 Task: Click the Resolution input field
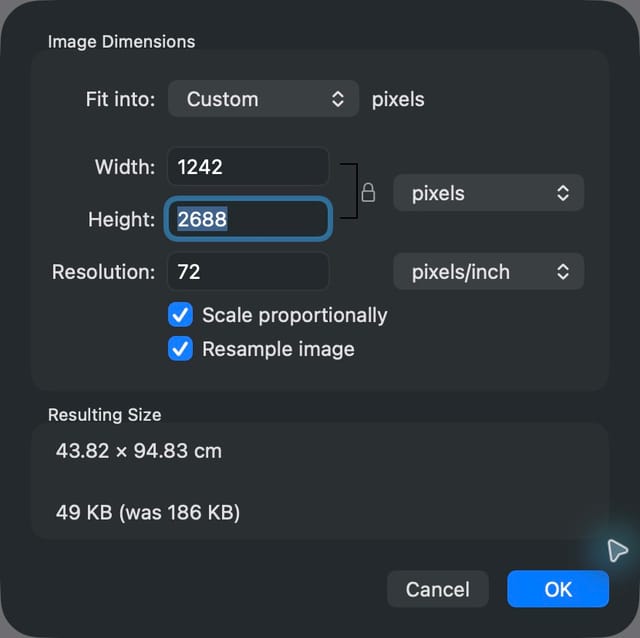[x=248, y=271]
